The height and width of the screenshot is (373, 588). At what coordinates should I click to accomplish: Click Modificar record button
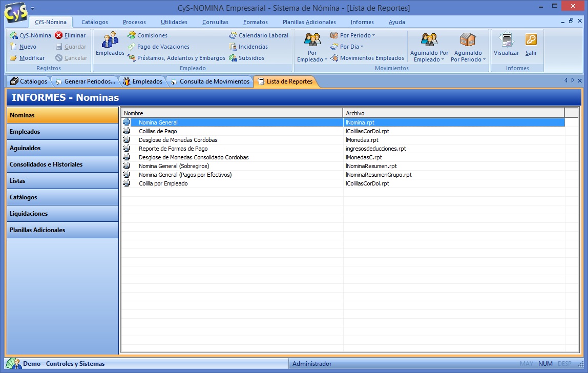[27, 58]
